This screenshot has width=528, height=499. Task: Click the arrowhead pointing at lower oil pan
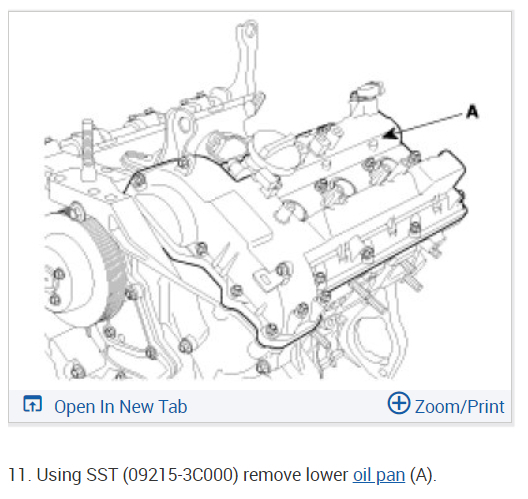[391, 135]
